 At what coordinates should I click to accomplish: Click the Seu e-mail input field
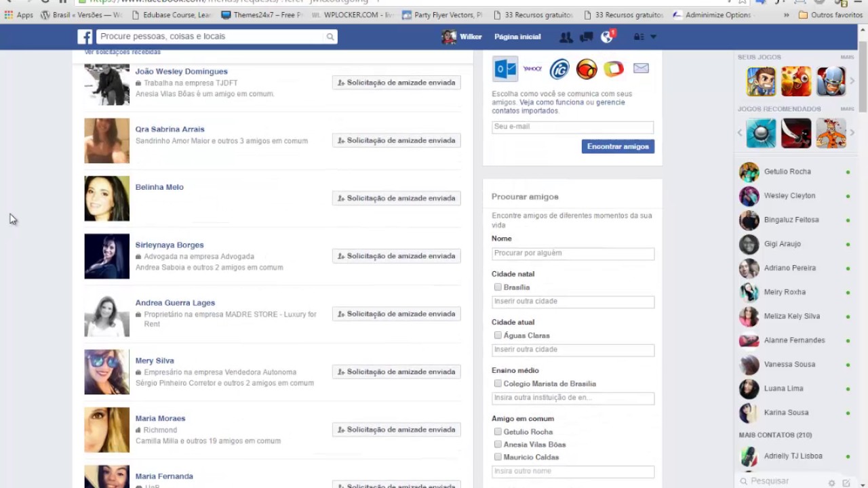tap(573, 127)
